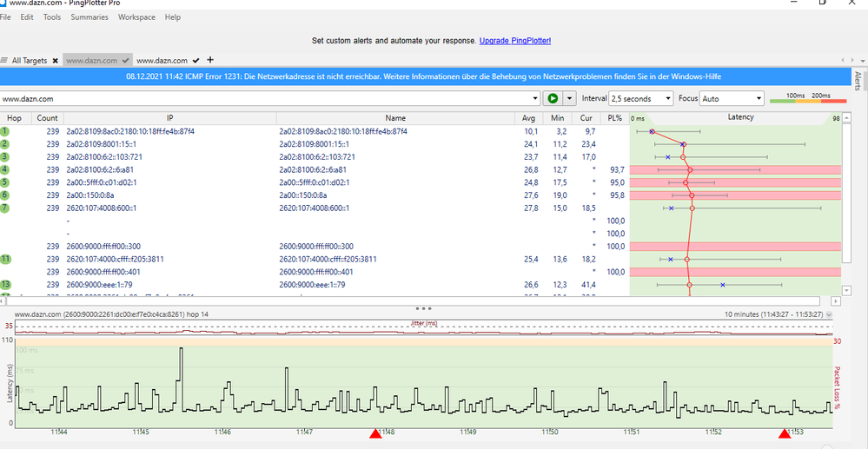The image size is (868, 449).
Task: Click the 100ms 200ms latency color scale
Action: point(808,98)
